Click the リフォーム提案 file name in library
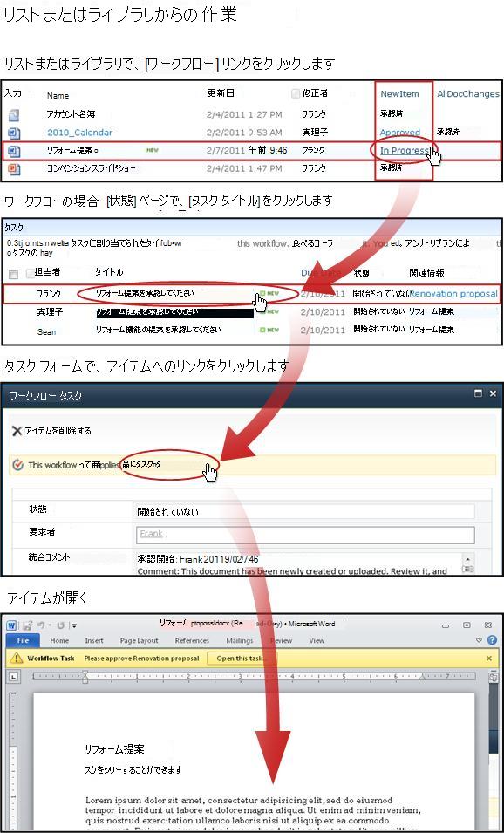Image resolution: width=504 pixels, height=833 pixels. [x=72, y=151]
